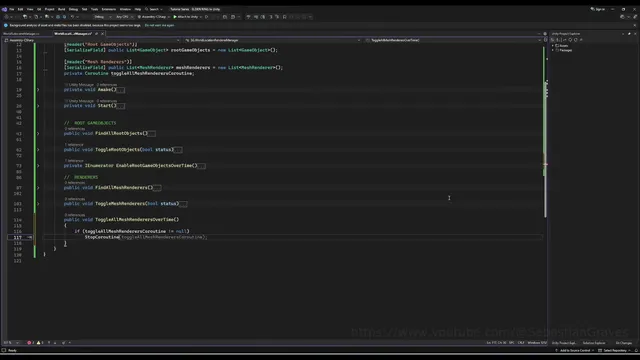Open the Git menu
Screen dimensions: 640x360
click(39, 9)
